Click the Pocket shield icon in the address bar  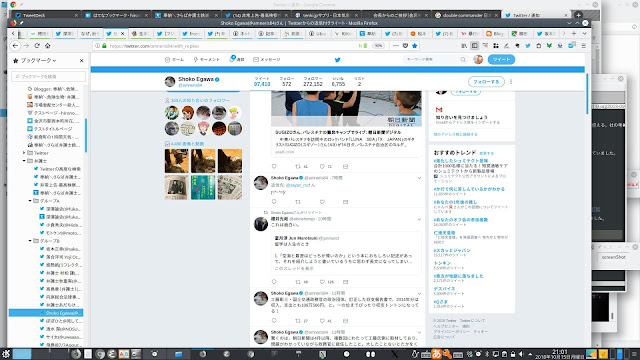coord(405,46)
